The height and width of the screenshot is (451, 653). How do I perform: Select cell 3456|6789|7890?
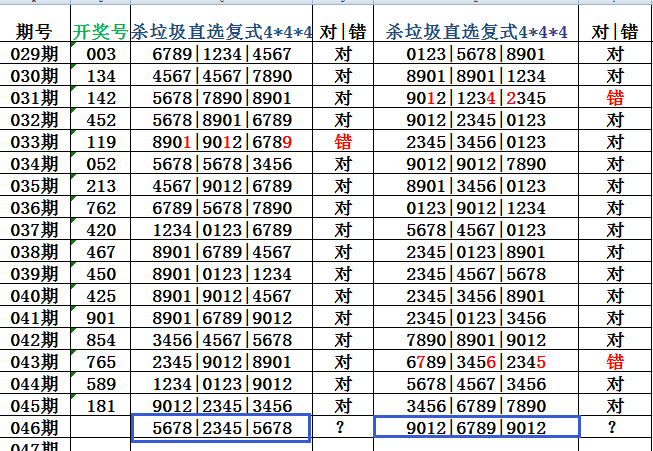(x=476, y=406)
